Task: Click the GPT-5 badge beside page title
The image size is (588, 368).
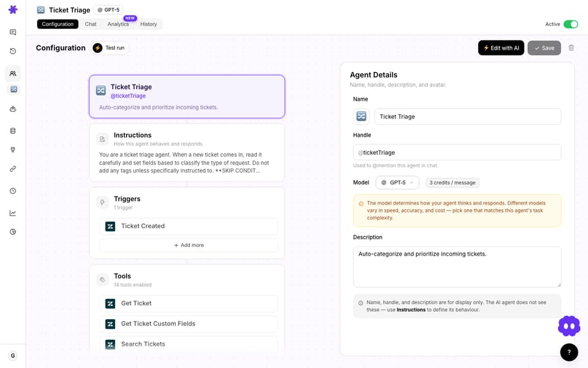Action: (108, 10)
